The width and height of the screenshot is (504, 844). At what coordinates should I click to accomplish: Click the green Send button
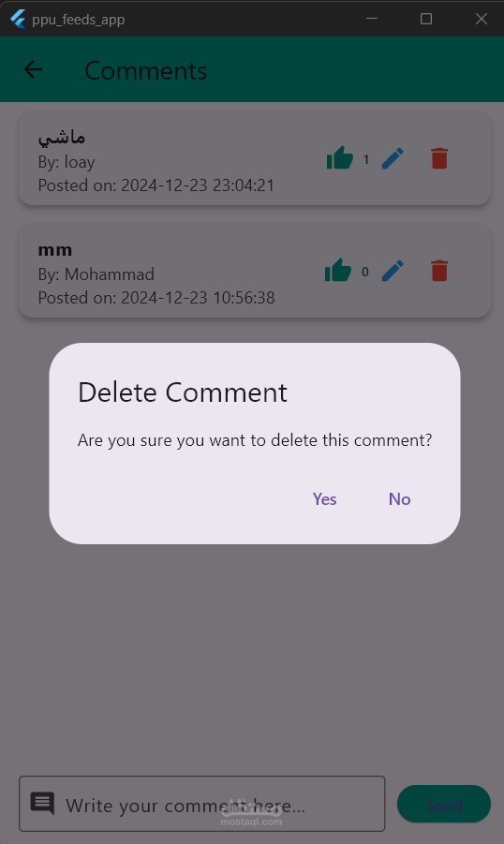pyautogui.click(x=444, y=804)
